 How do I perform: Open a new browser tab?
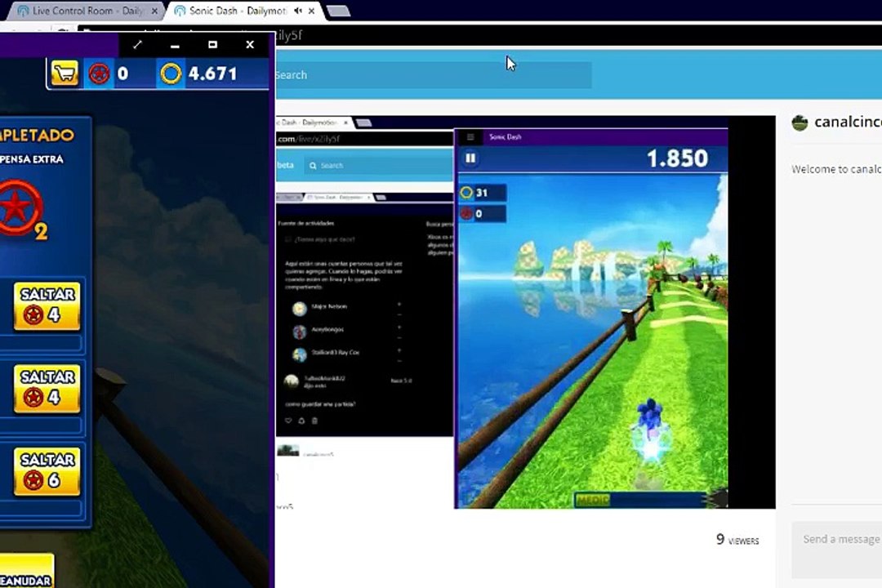338,11
